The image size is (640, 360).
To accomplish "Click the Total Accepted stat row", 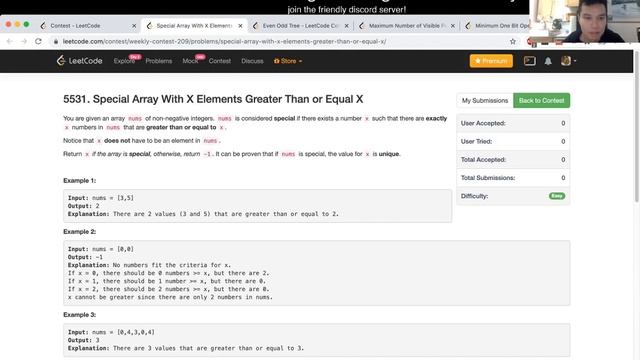I will click(513, 160).
